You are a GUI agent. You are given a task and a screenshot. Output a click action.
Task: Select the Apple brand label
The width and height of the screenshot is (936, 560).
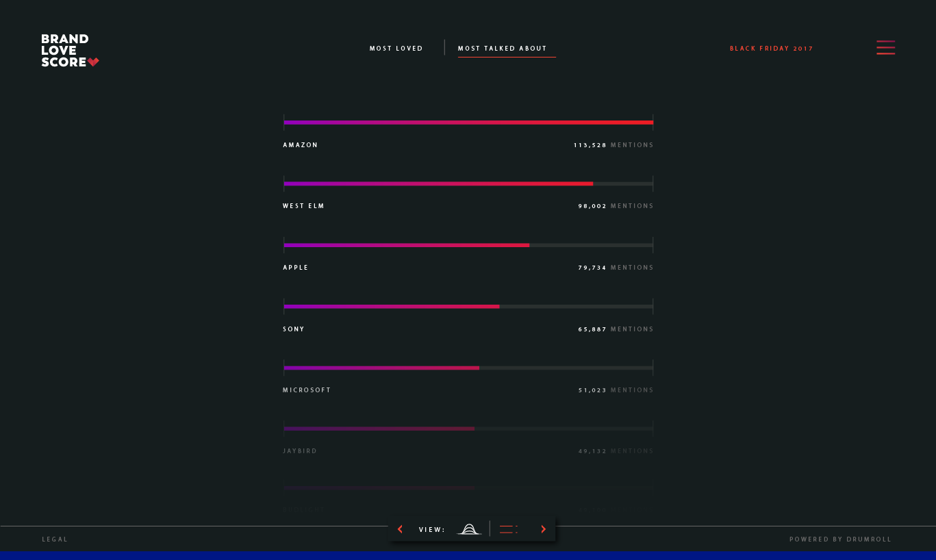[296, 268]
